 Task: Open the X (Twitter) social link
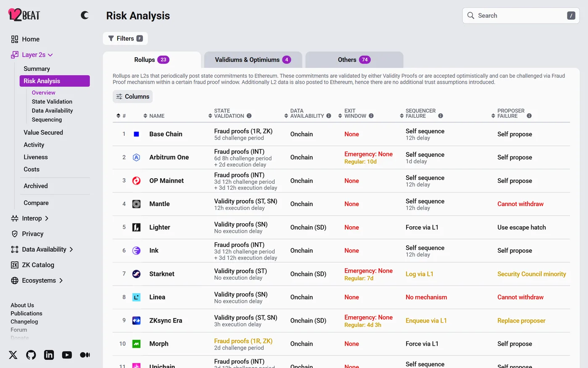(x=13, y=355)
